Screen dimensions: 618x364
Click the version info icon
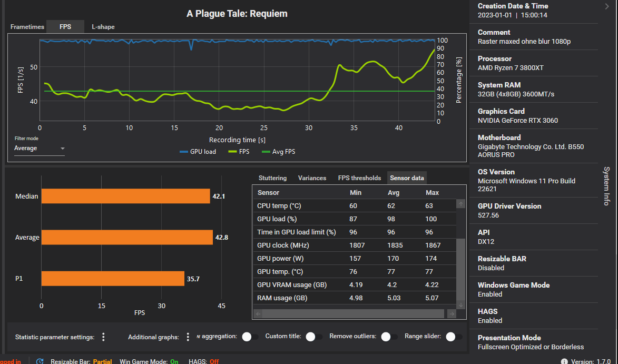pyautogui.click(x=564, y=361)
